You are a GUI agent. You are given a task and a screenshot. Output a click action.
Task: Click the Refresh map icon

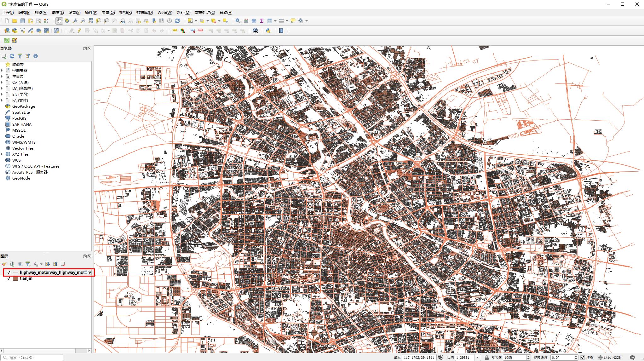(177, 21)
